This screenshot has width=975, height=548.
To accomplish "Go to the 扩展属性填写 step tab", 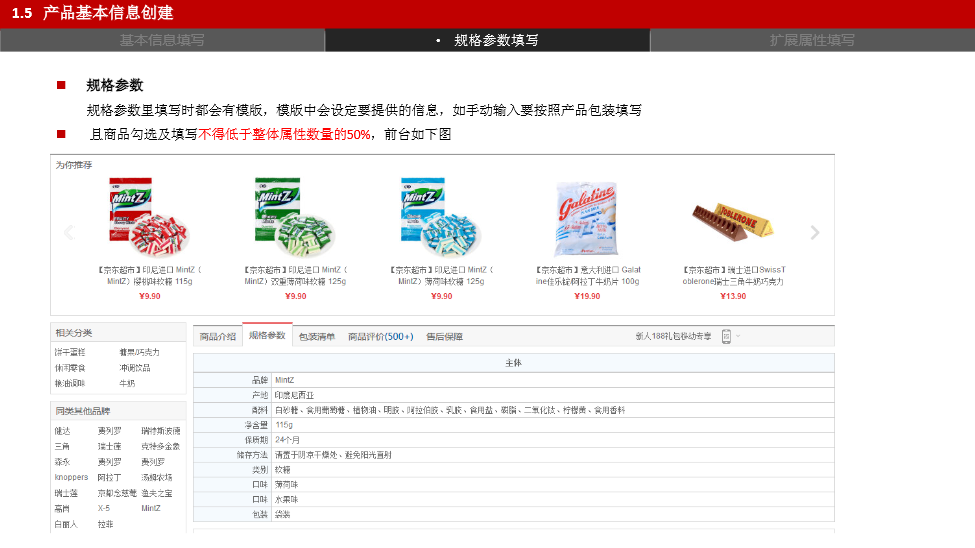I will (812, 40).
